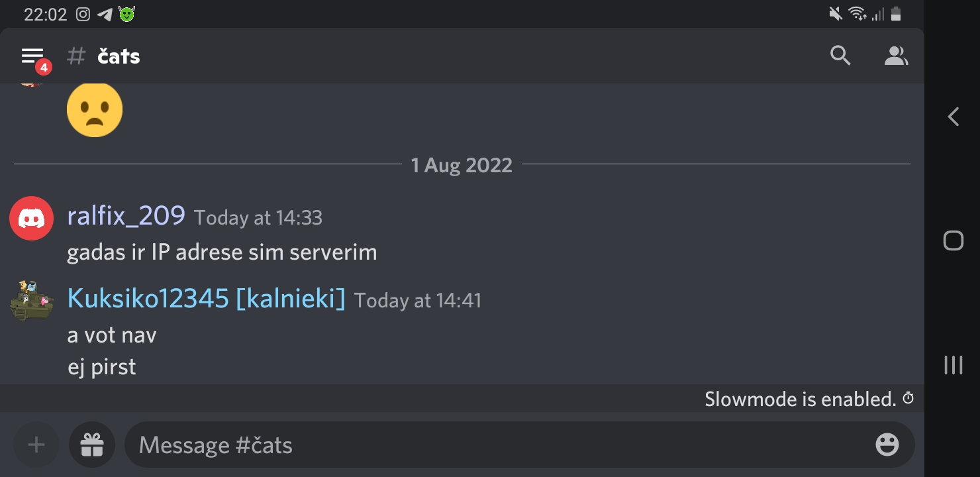Tap the slowmode timer icon
Image resolution: width=980 pixels, height=477 pixels.
[x=908, y=399]
